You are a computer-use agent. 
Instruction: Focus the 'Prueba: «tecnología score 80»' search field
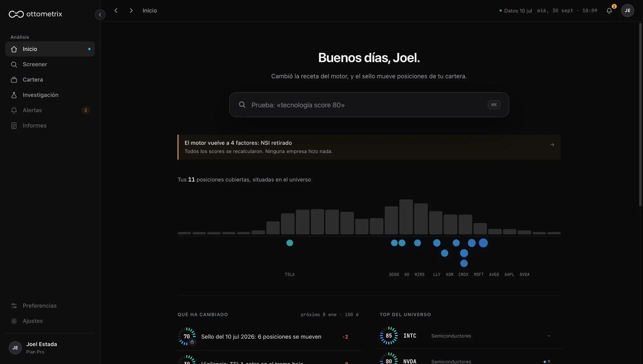369,105
